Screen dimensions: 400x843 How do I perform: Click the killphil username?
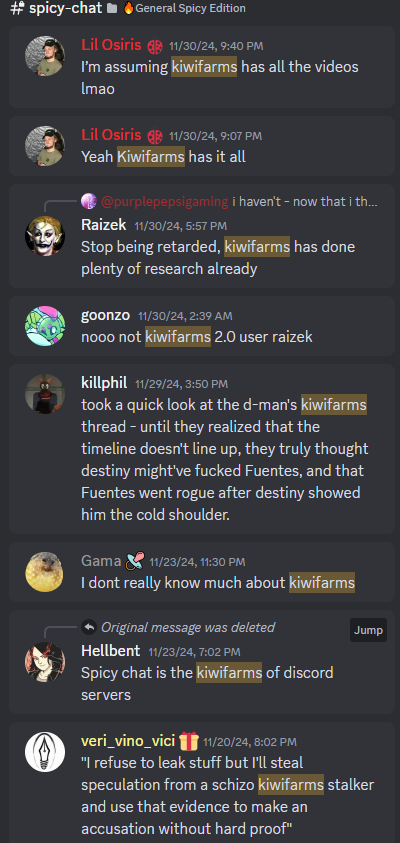104,383
